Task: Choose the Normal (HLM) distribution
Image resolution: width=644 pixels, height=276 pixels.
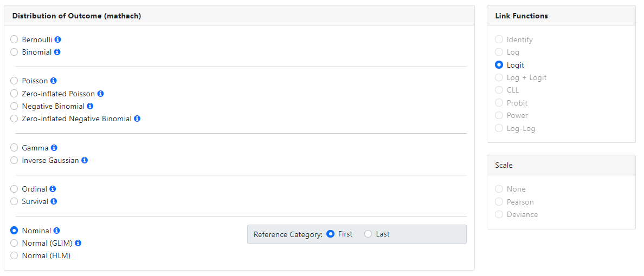Action: tap(14, 255)
